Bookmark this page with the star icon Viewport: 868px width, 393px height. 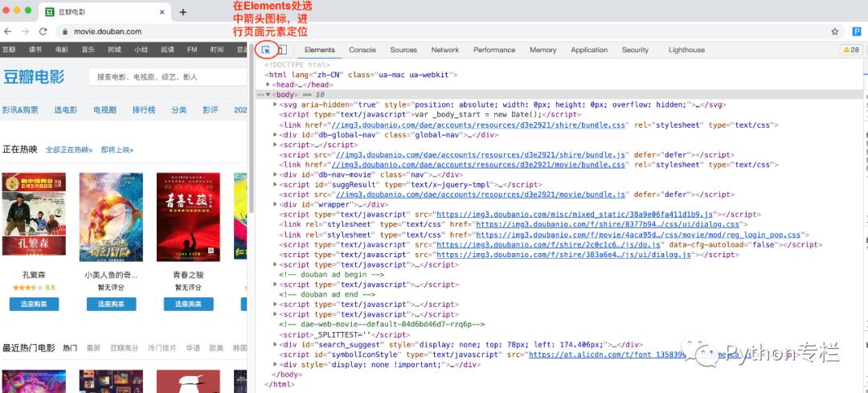[835, 31]
